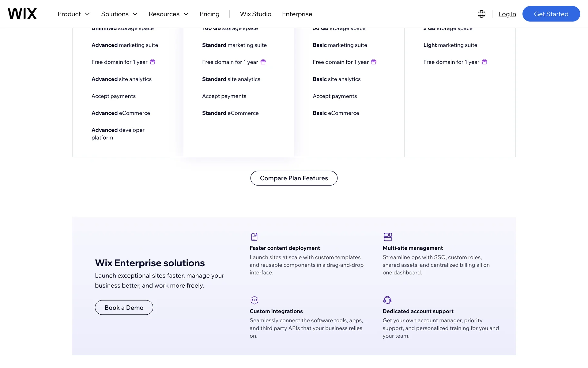This screenshot has width=588, height=368.
Task: Expand the Resources dropdown menu
Action: click(168, 14)
